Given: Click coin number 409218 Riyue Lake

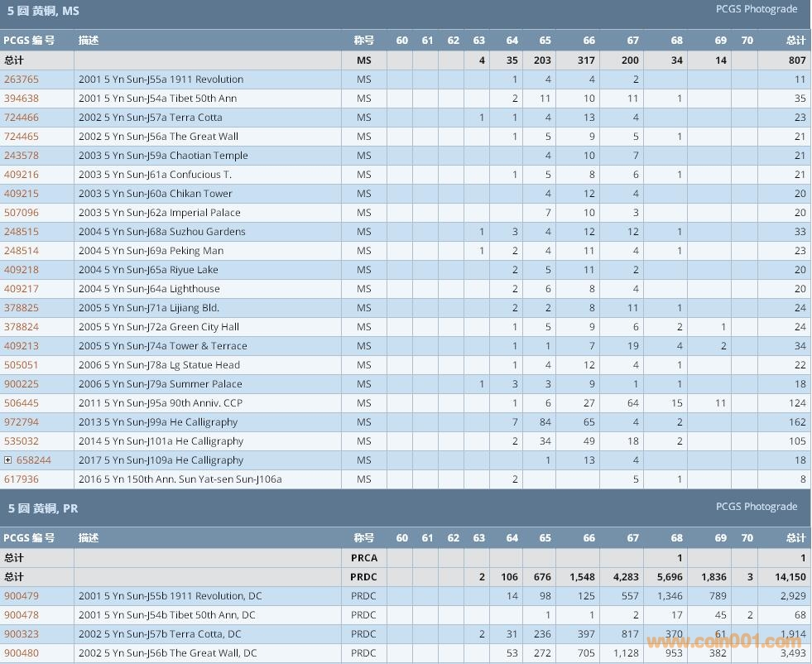Looking at the screenshot, I should (22, 270).
